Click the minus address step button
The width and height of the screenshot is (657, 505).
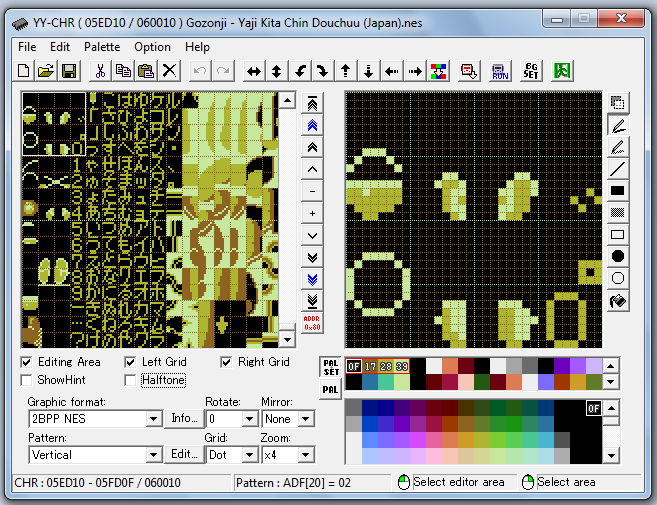tap(312, 191)
